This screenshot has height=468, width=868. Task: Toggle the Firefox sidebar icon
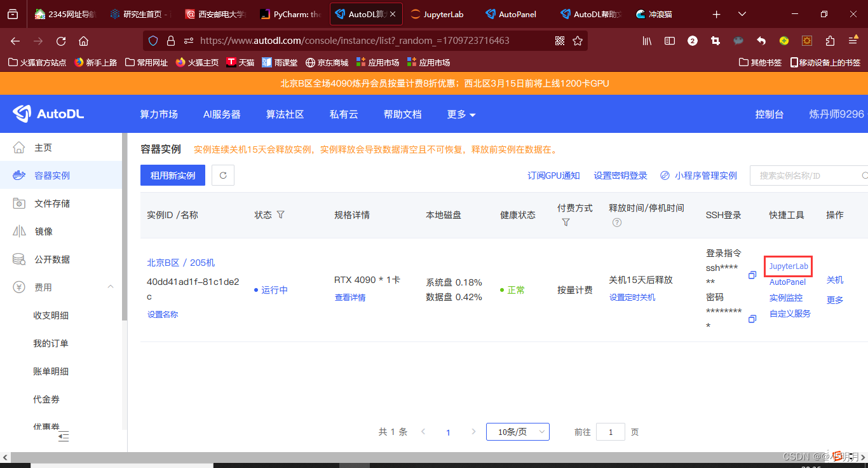(670, 41)
